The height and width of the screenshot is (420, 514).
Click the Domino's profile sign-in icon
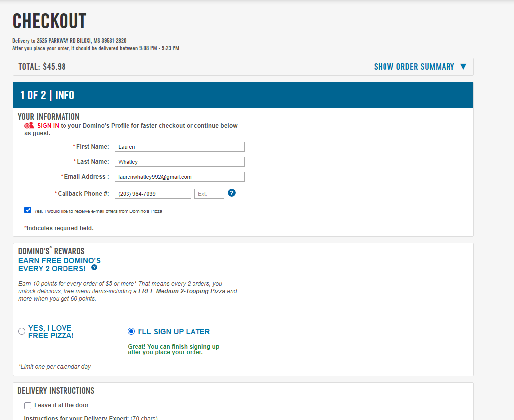click(29, 125)
